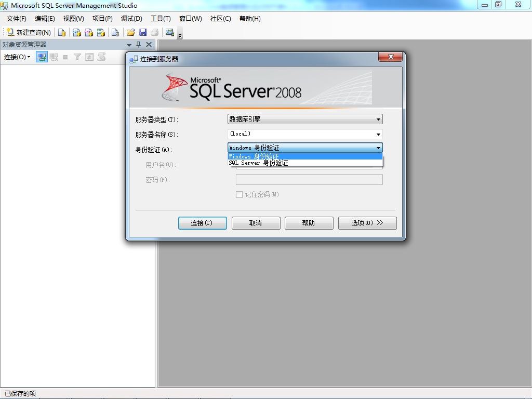Click the Database Engine Query icon
Image resolution: width=532 pixels, height=399 pixels.
click(x=62, y=32)
